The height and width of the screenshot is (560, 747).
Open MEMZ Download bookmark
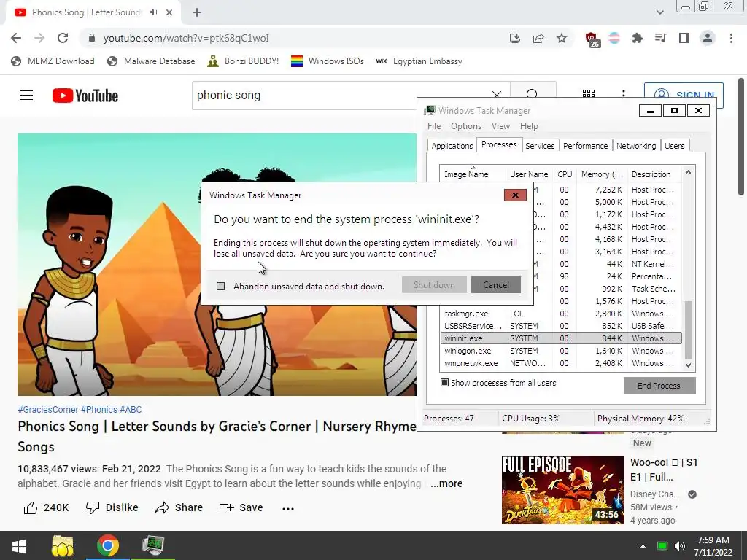coord(53,61)
